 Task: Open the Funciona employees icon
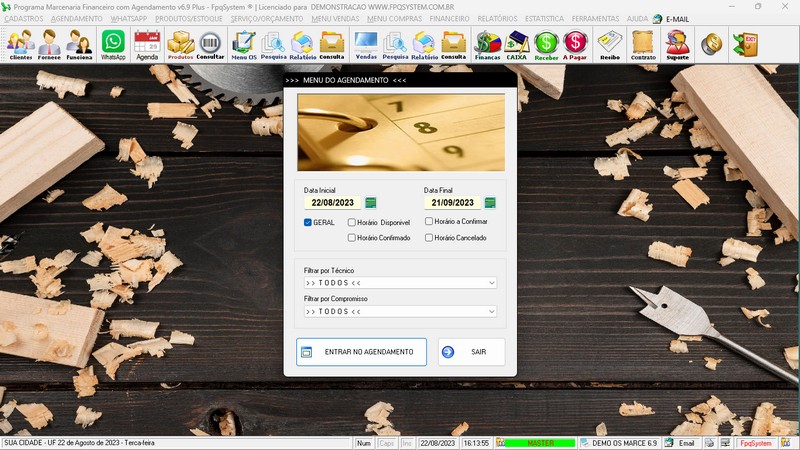click(79, 45)
